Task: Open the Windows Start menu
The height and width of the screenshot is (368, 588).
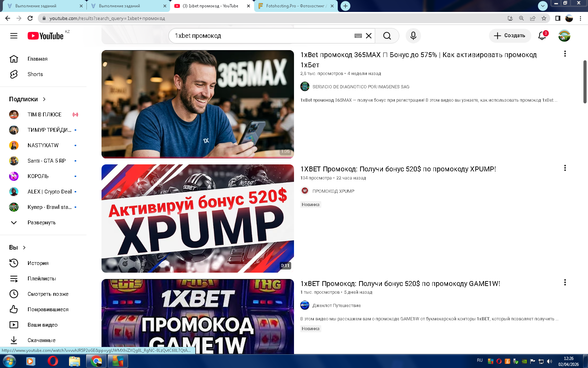Action: pyautogui.click(x=9, y=361)
